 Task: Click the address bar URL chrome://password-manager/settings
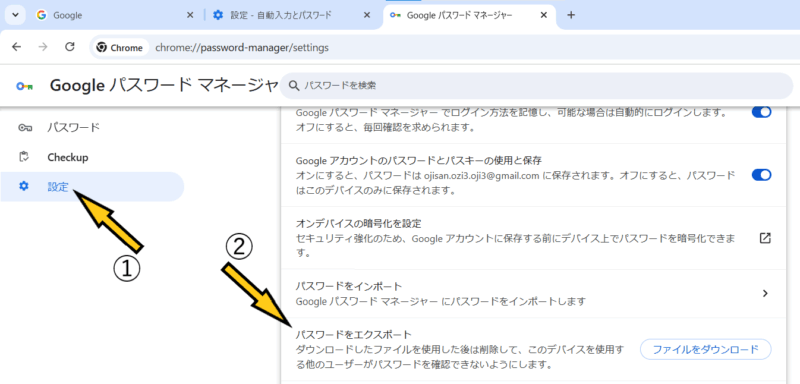242,48
